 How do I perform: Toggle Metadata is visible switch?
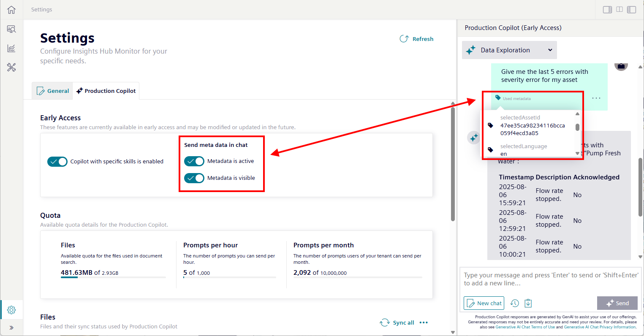point(194,178)
